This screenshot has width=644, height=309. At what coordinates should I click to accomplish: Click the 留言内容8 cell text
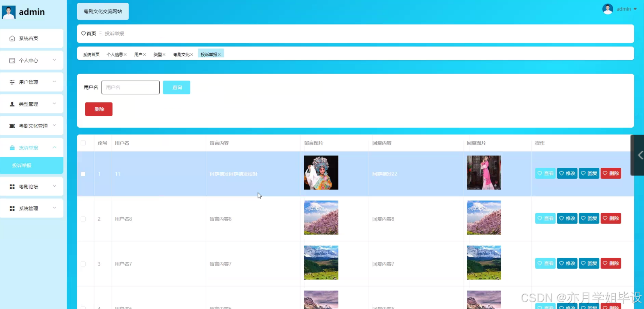pos(221,219)
